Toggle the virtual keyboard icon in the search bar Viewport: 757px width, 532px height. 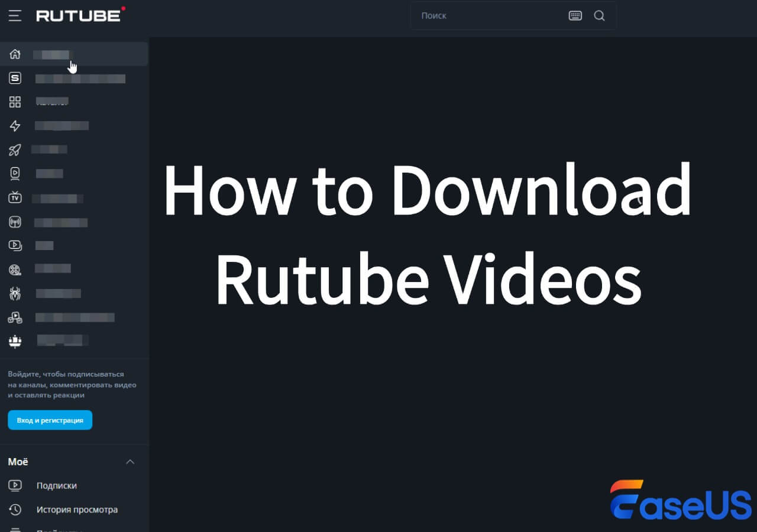point(575,16)
